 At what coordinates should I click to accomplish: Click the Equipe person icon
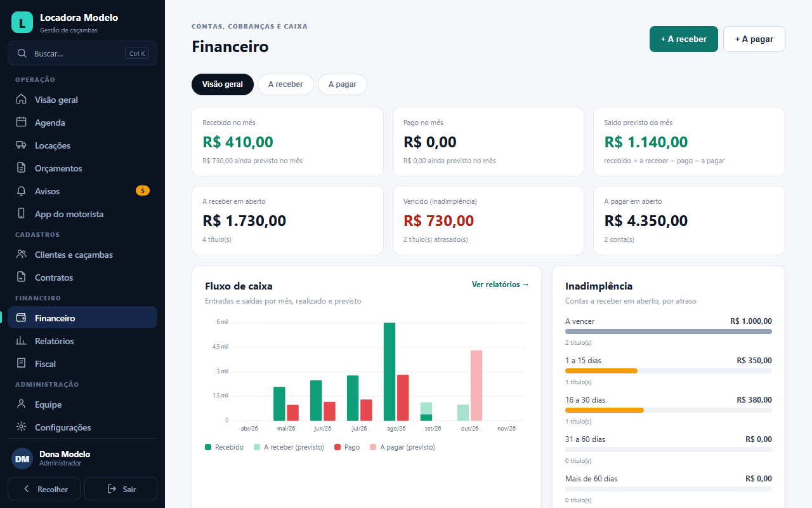click(22, 404)
